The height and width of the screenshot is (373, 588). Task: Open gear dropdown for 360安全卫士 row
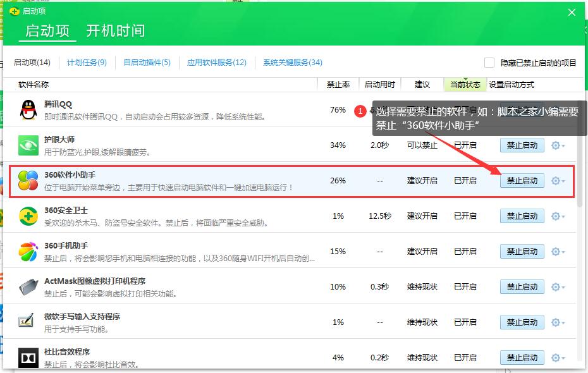[558, 216]
